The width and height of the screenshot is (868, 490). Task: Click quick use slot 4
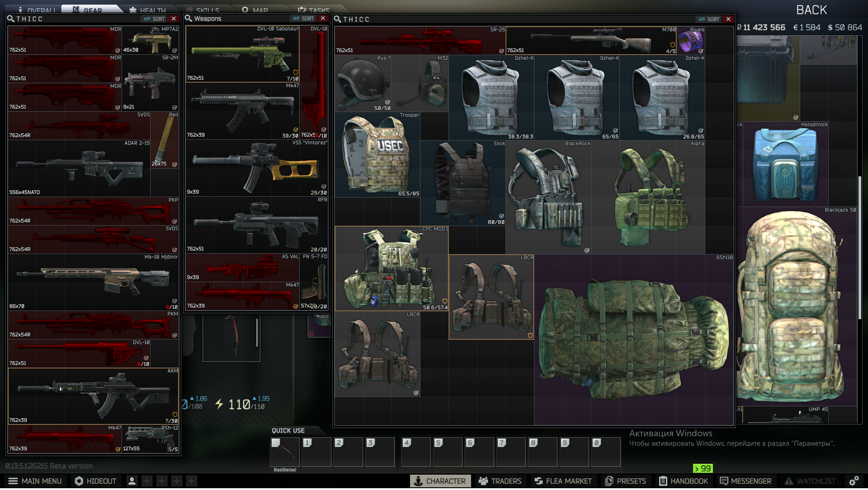tap(416, 452)
